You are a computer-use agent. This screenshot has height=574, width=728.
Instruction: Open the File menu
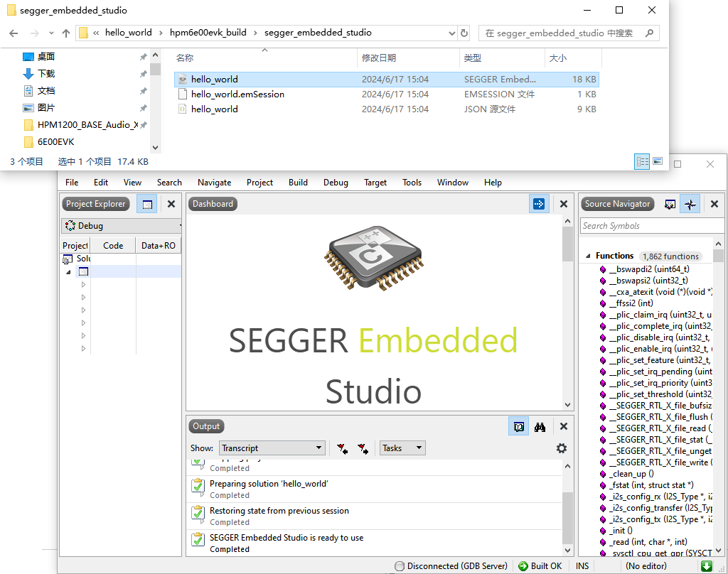click(x=72, y=183)
